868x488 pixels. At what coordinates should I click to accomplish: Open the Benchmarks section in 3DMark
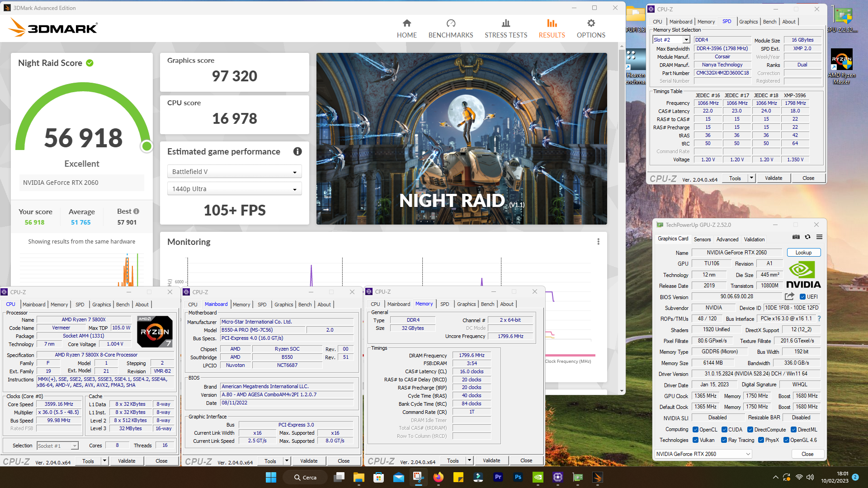(x=450, y=28)
